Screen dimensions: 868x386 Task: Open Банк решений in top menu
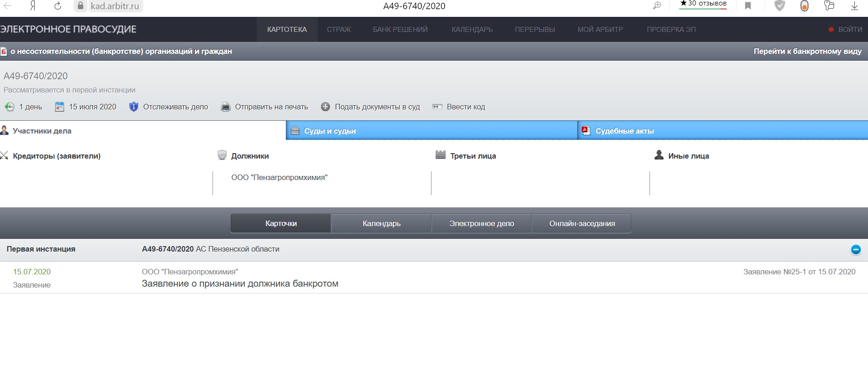tap(400, 30)
